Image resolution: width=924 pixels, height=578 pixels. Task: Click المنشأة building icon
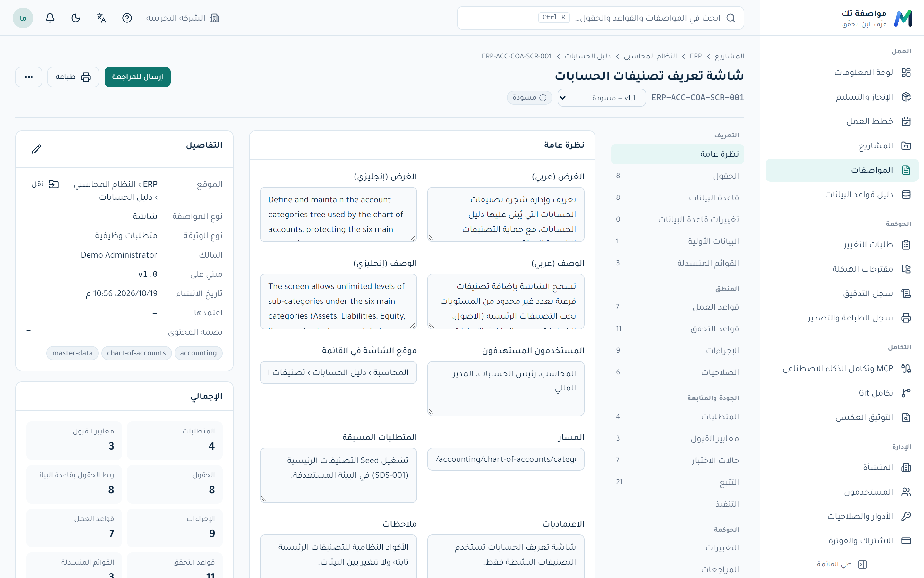pos(906,468)
